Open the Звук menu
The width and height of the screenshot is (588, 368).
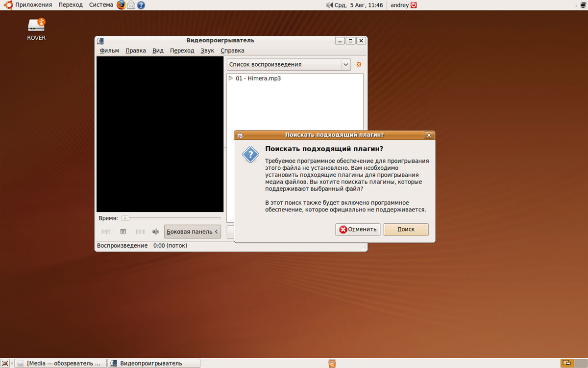tap(207, 51)
